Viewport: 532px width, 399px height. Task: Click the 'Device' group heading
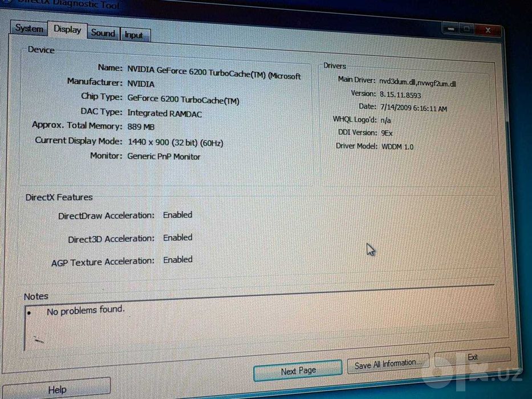41,50
